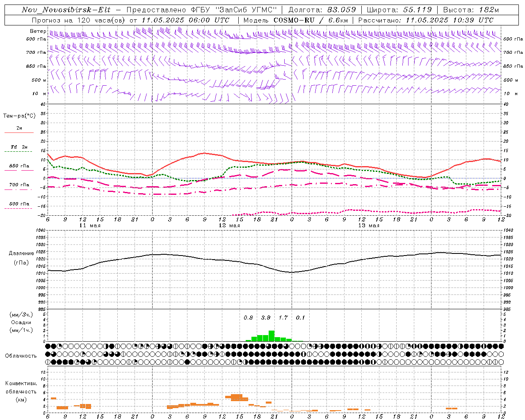Viewport: 525px width, 420px height.
Task: Click the Долгота: 83.059 value
Action: 322,10
